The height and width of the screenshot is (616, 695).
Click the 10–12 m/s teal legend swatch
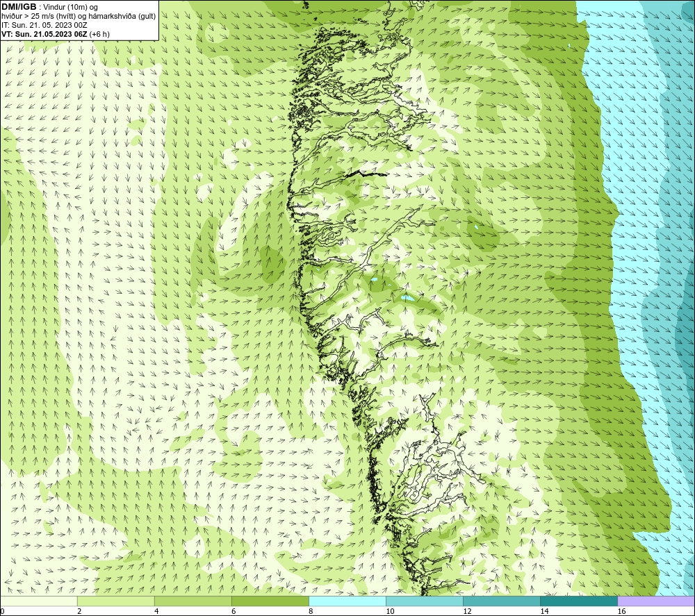tap(425, 601)
